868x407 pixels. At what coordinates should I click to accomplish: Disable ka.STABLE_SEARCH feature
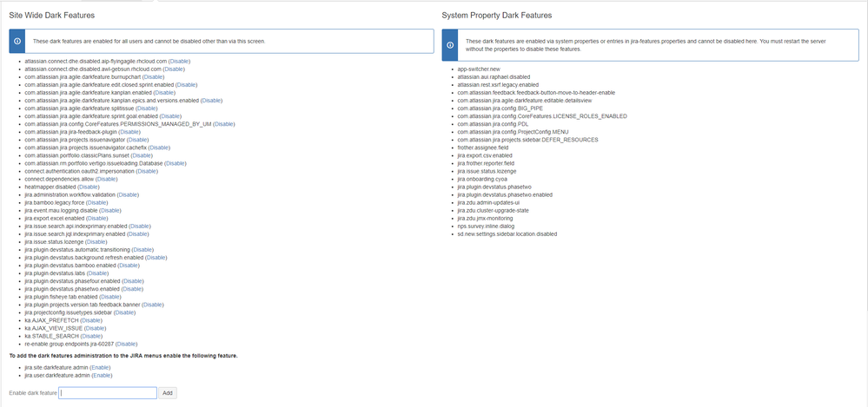(92, 336)
